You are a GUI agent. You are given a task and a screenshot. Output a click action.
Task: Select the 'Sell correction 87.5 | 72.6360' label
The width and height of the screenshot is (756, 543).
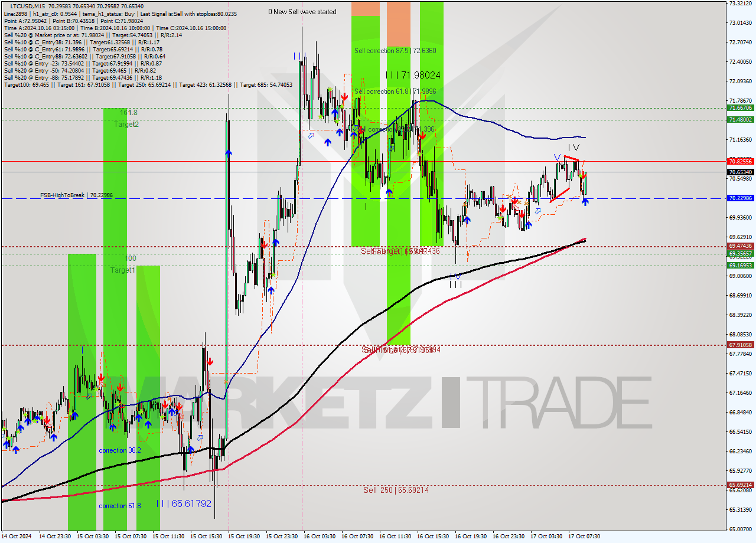tap(395, 51)
